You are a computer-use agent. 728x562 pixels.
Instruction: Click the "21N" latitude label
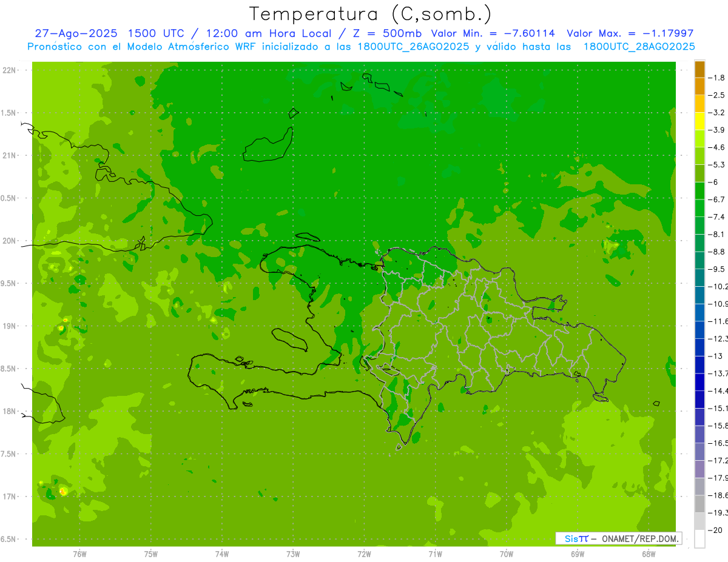[10, 156]
